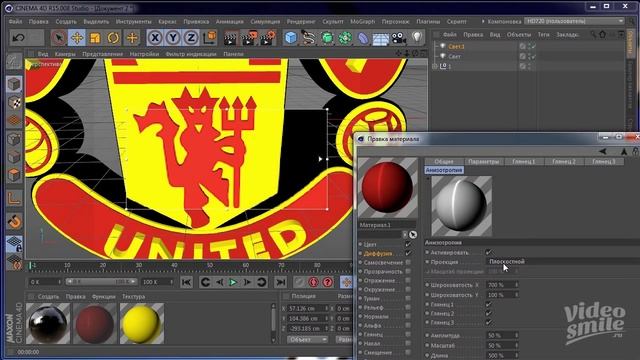Click the back arrow in material editor
This screenshot has width=640, height=360.
pos(602,151)
